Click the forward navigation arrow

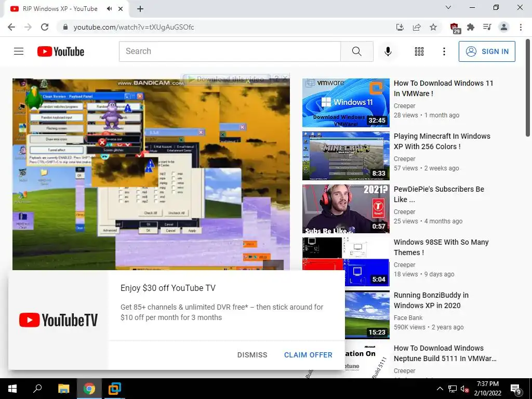(x=28, y=27)
